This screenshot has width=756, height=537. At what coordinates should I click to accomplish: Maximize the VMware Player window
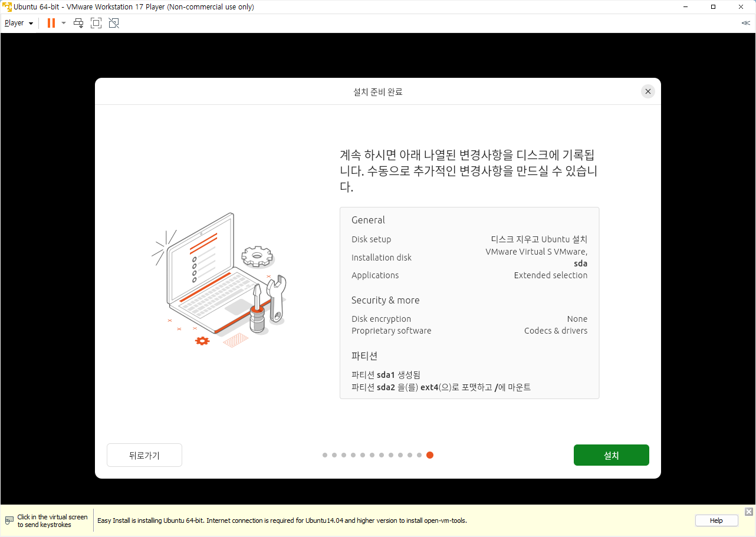713,6
